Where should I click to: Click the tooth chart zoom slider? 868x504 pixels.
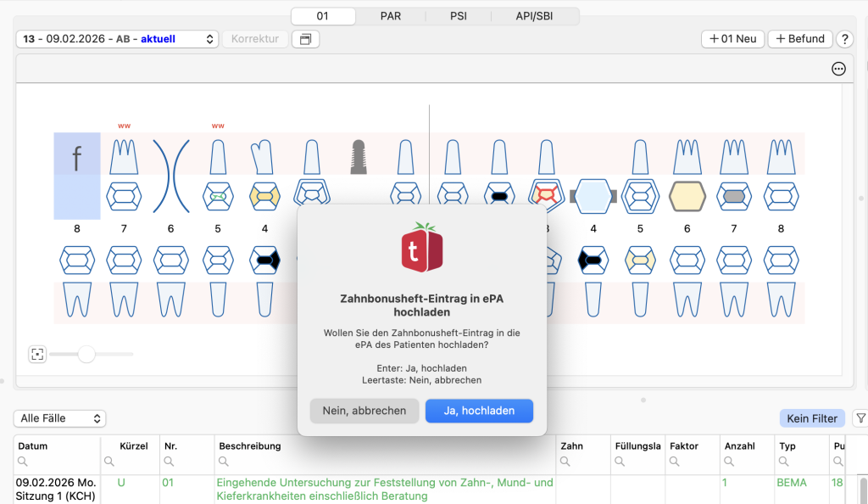[x=86, y=354]
